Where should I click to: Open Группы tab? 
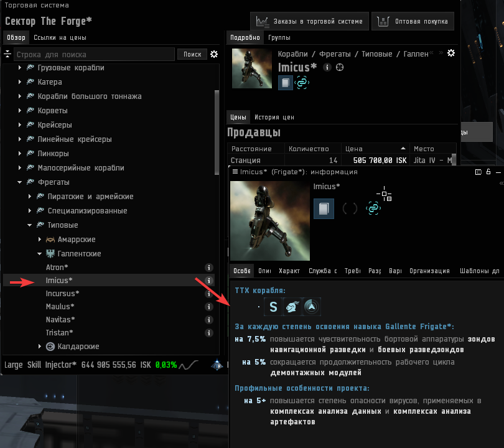(279, 37)
